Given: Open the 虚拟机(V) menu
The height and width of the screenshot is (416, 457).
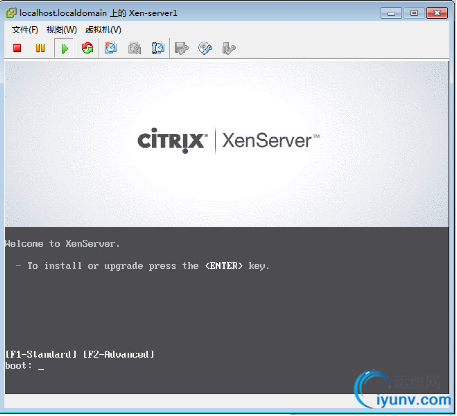Looking at the screenshot, I should [x=103, y=30].
